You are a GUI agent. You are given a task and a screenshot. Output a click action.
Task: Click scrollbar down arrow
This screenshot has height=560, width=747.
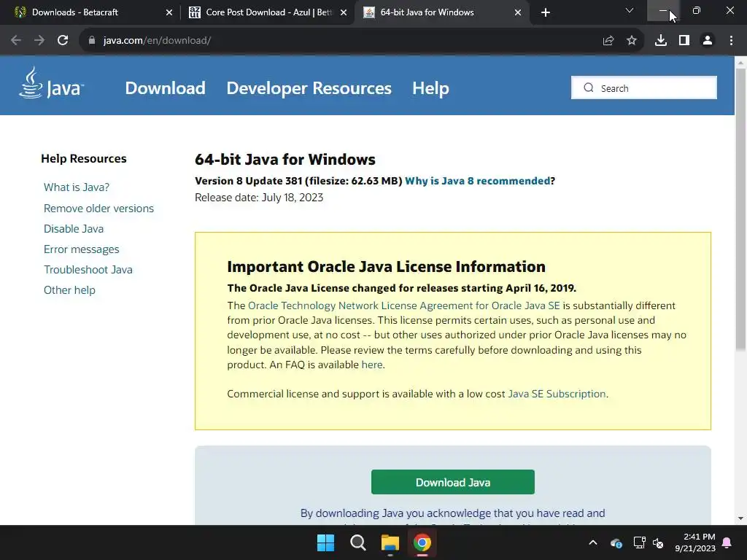point(740,518)
